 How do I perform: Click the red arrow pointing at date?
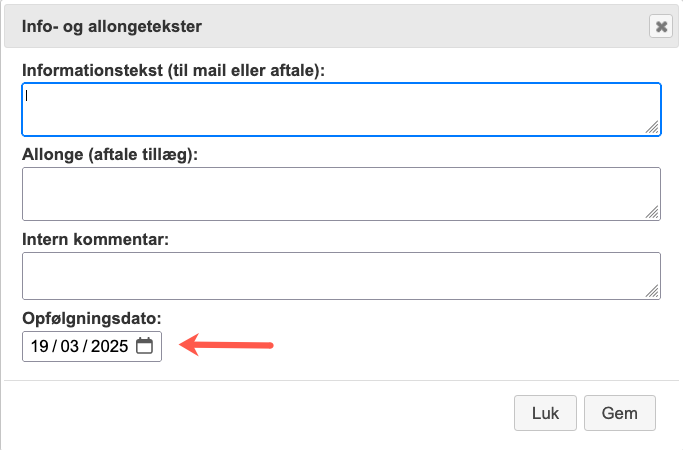tap(226, 345)
